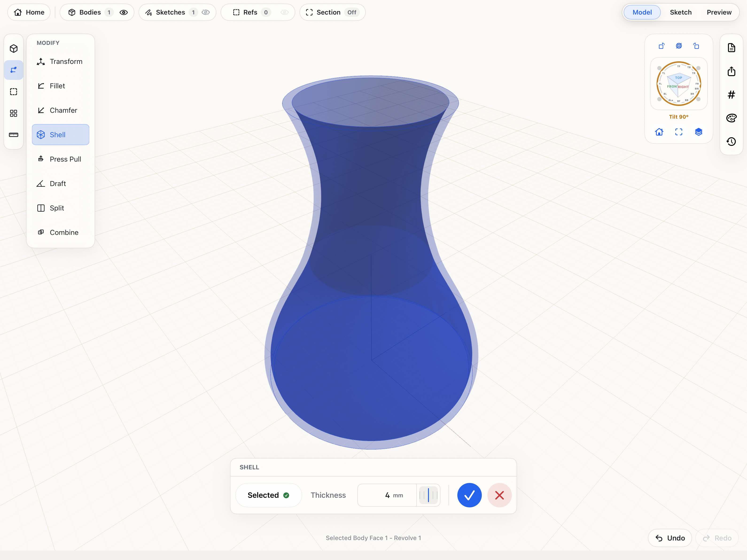
Task: Choose Press Pull from Modify menu
Action: [x=60, y=159]
